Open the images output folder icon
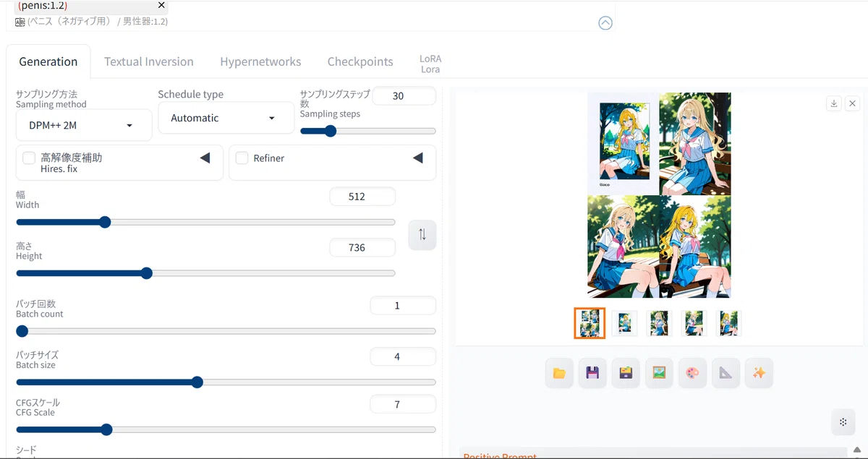868x459 pixels. pyautogui.click(x=559, y=373)
